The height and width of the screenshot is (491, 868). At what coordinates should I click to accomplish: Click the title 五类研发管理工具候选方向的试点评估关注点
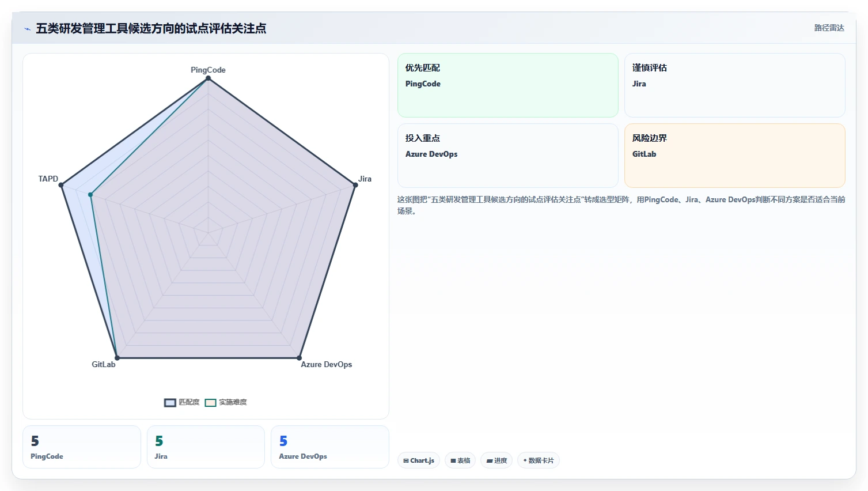[x=151, y=29]
